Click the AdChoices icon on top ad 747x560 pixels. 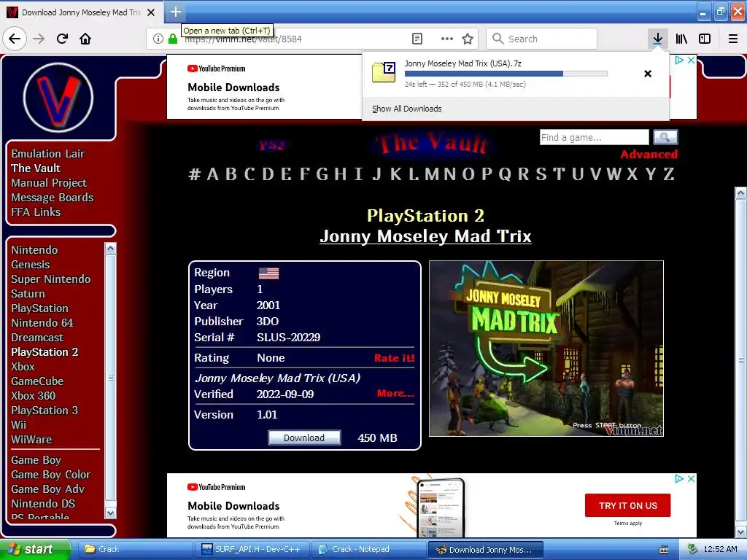click(679, 60)
